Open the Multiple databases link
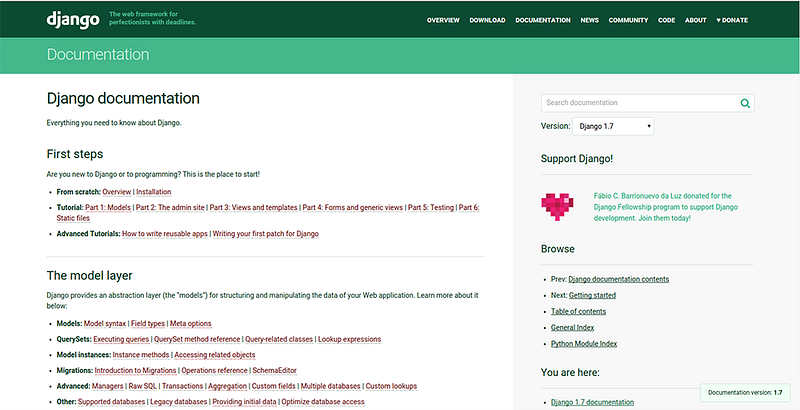 [331, 387]
